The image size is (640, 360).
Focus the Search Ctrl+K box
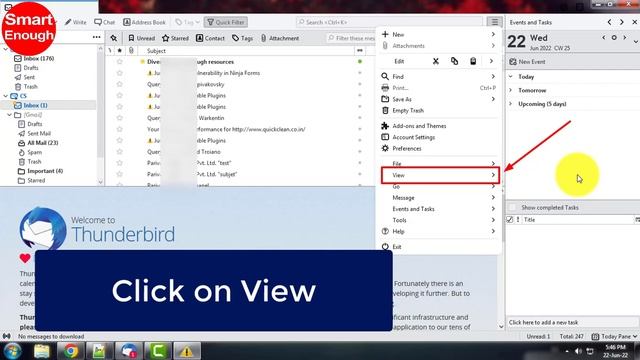click(x=389, y=22)
